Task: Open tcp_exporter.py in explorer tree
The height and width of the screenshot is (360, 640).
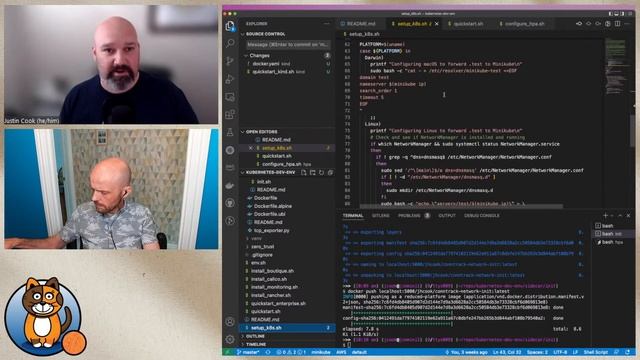Action: [271, 231]
